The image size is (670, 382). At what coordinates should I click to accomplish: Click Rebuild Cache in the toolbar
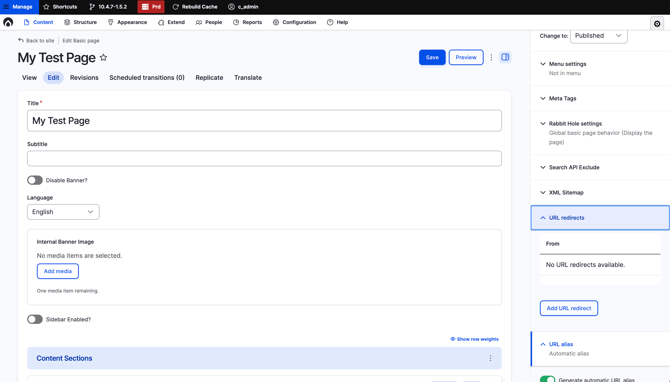point(195,7)
